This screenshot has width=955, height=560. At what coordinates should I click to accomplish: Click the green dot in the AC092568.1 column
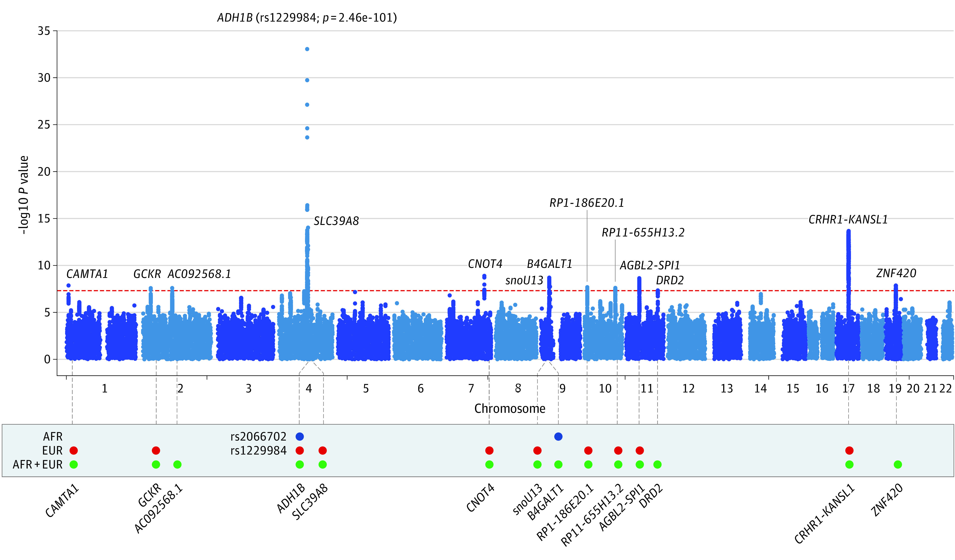tap(177, 465)
